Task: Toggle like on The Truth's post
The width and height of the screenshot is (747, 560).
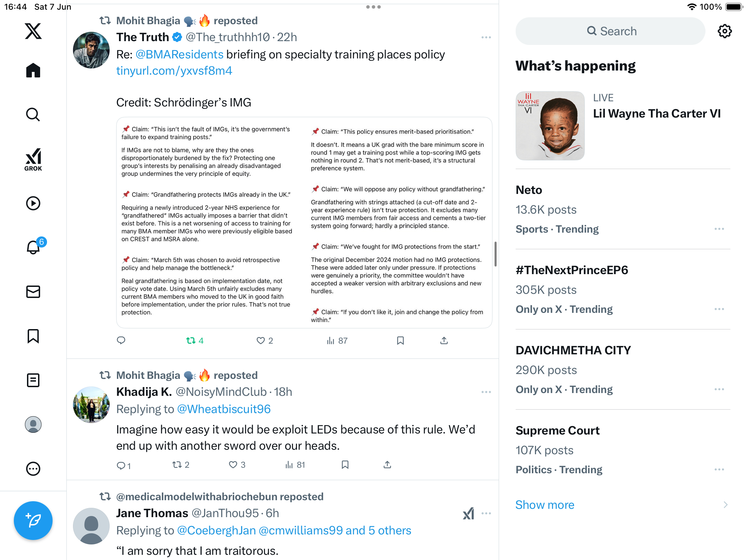Action: 265,341
